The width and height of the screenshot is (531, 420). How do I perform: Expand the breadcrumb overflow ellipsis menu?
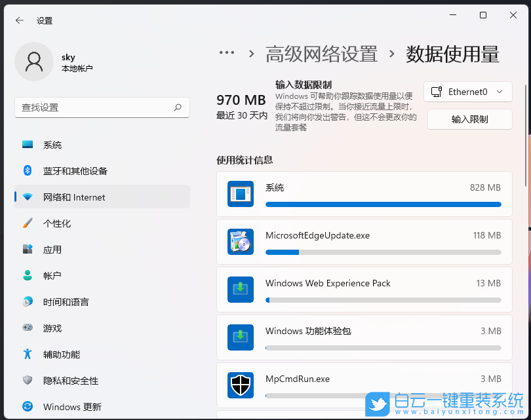click(227, 52)
